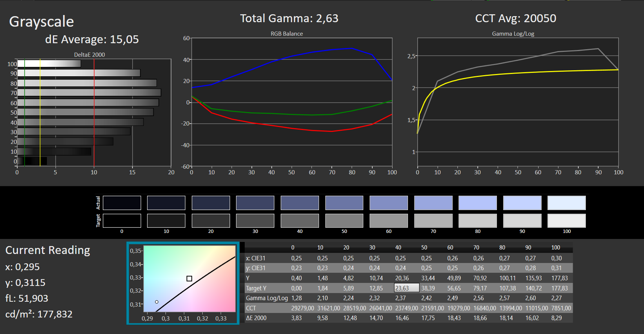
Task: Click the ΔE 2000 row label
Action: coord(256,318)
